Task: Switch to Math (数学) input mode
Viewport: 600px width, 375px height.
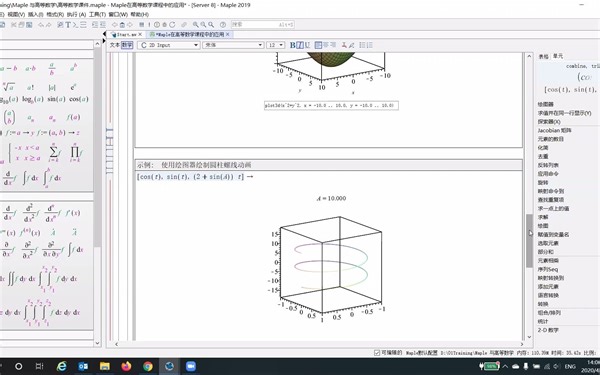Action: pos(127,45)
